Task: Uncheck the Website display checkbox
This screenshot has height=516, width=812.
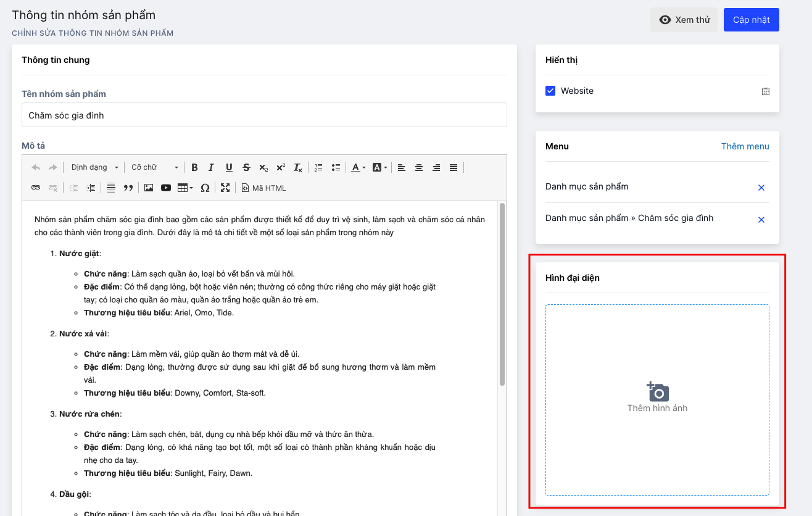Action: (550, 91)
